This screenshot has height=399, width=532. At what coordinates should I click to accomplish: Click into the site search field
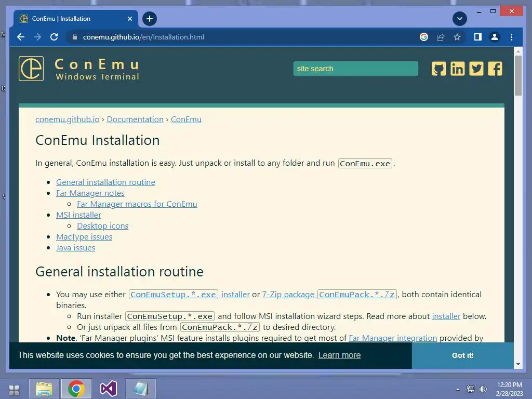point(355,69)
